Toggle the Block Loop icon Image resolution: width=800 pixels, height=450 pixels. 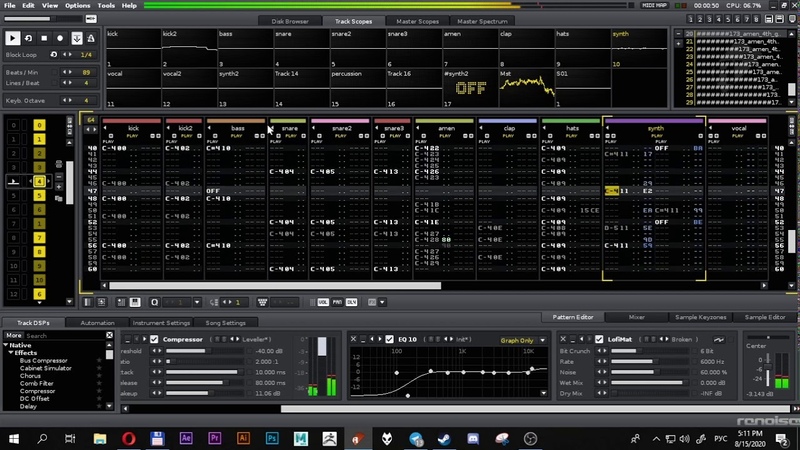coord(54,55)
